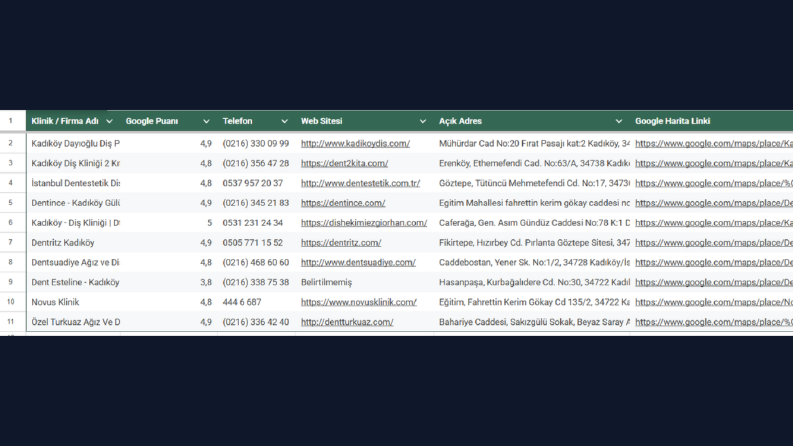Select the İstanbul Dentestetik clinic name cell

[x=74, y=183]
